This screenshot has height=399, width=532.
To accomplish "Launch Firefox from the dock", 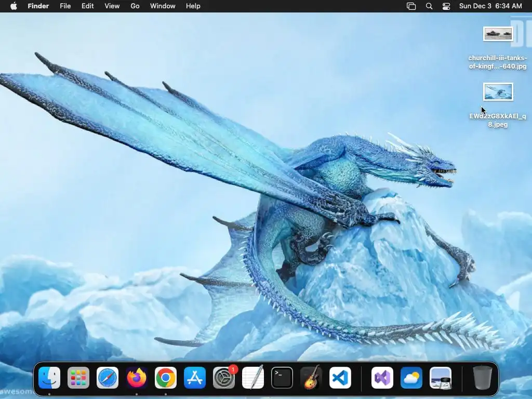I will pos(137,378).
